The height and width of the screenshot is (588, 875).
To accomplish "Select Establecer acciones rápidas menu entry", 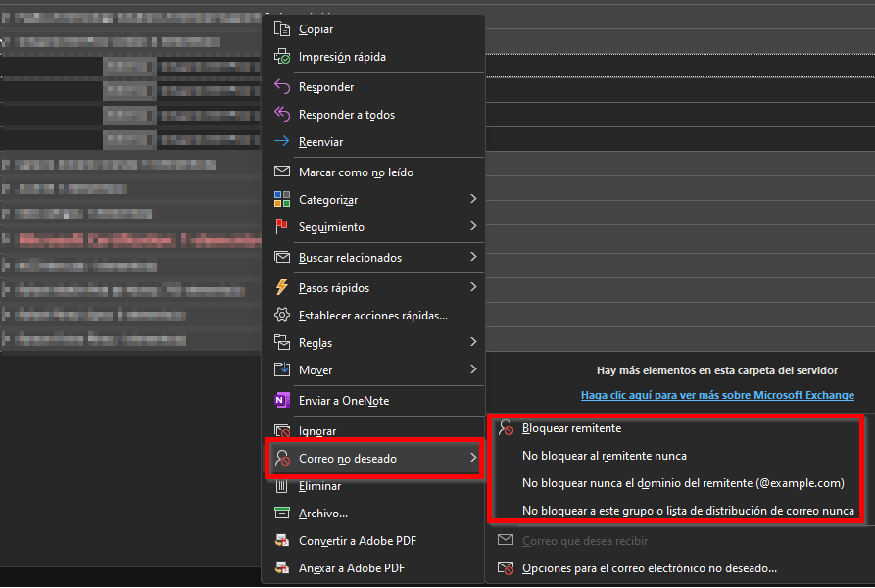I will click(x=372, y=316).
